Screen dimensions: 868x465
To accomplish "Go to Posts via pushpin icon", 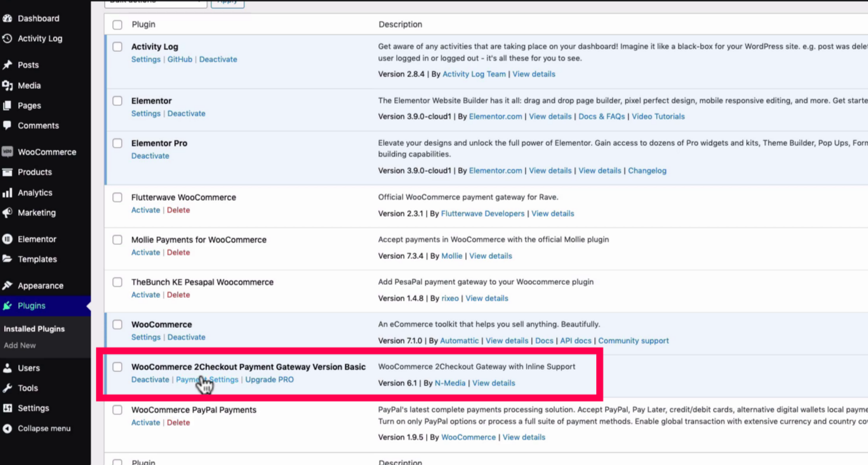I will coord(8,65).
